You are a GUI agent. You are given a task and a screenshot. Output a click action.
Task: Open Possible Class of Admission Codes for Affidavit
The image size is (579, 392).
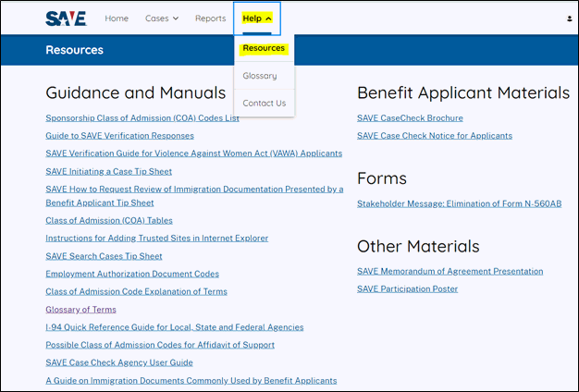[x=160, y=345]
